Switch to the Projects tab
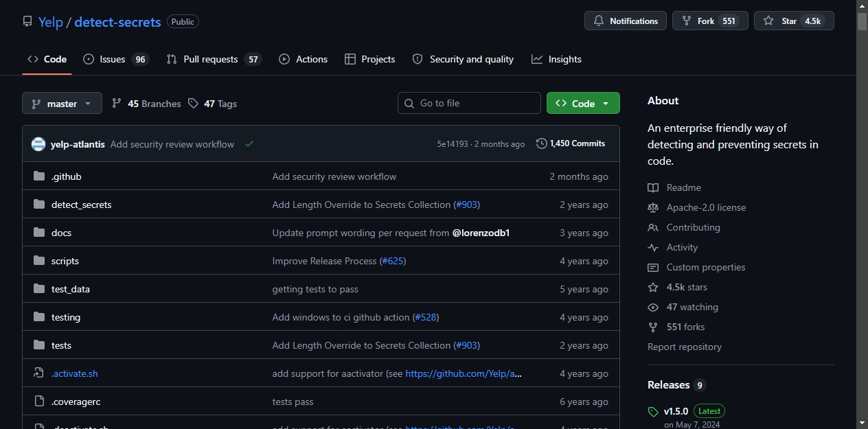Screen dimensions: 868x429 click(370, 59)
